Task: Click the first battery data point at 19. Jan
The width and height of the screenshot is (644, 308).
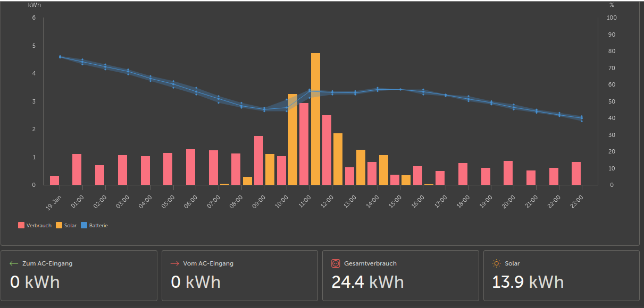Action: 60,57
